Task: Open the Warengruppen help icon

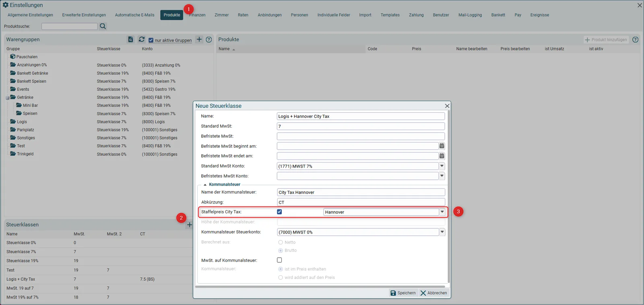Action: click(209, 39)
